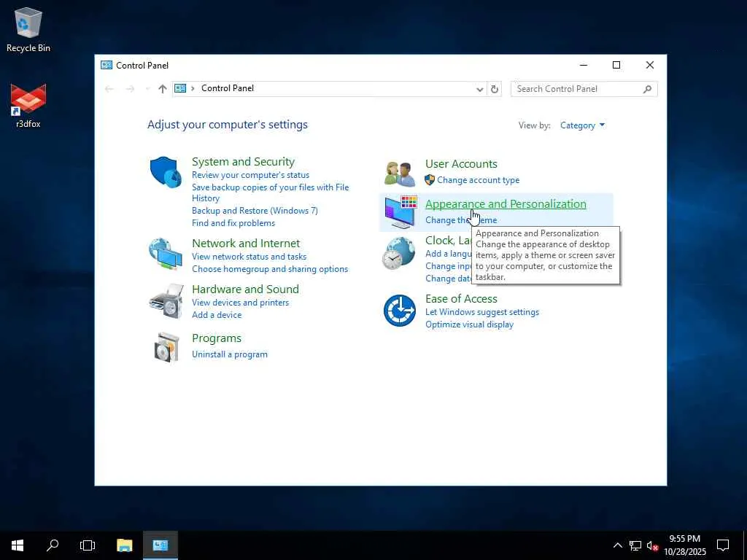The width and height of the screenshot is (747, 560).
Task: Open File Explorer from the taskbar
Action: coord(124,545)
